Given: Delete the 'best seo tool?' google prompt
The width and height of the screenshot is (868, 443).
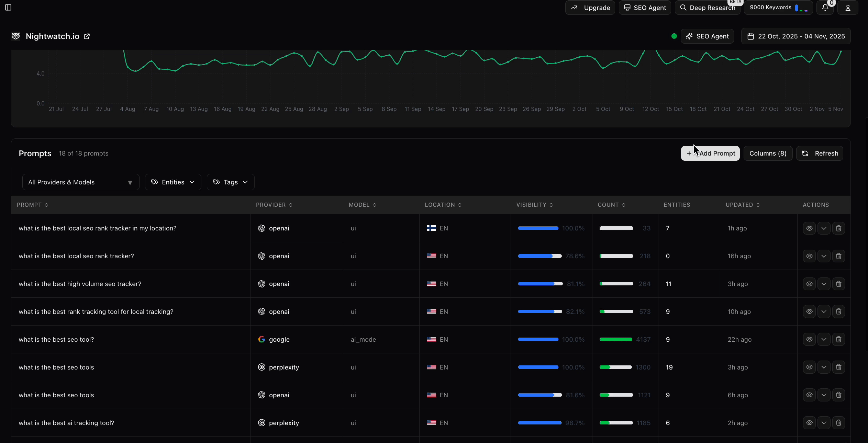Looking at the screenshot, I should point(838,339).
